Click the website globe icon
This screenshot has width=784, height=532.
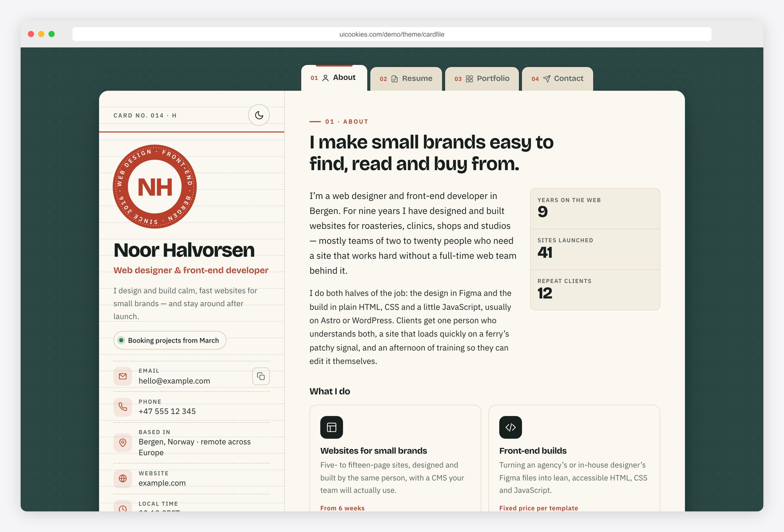coord(123,478)
